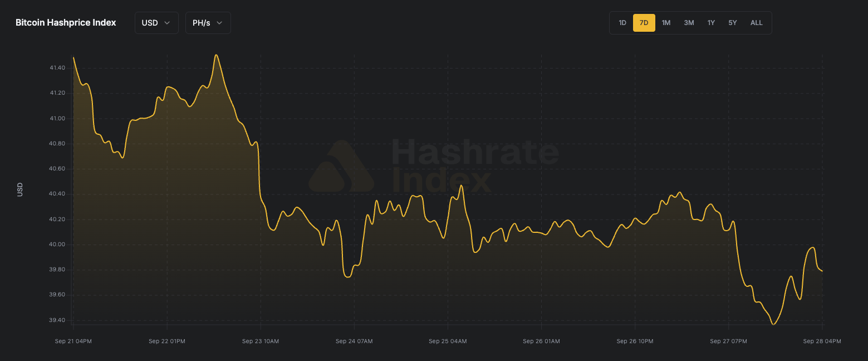Click the Sep 26 10PM axis label
Screen dimensions: 868x361
[635, 341]
